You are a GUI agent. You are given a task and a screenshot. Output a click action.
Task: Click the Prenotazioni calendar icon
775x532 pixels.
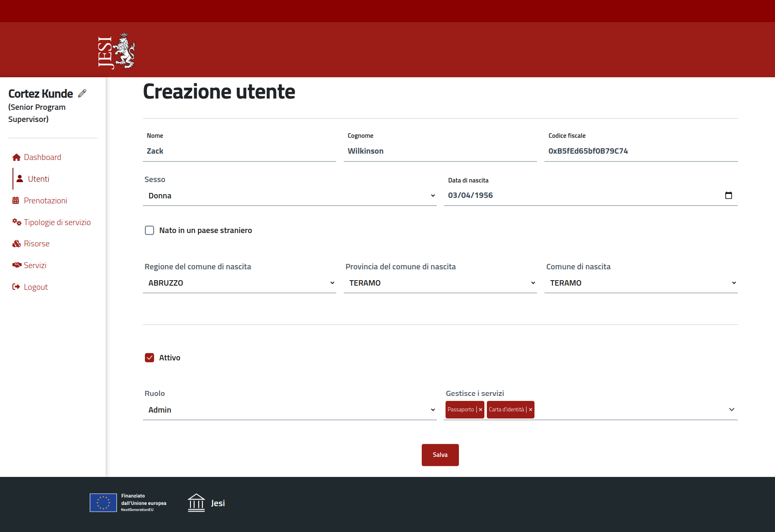coord(16,201)
